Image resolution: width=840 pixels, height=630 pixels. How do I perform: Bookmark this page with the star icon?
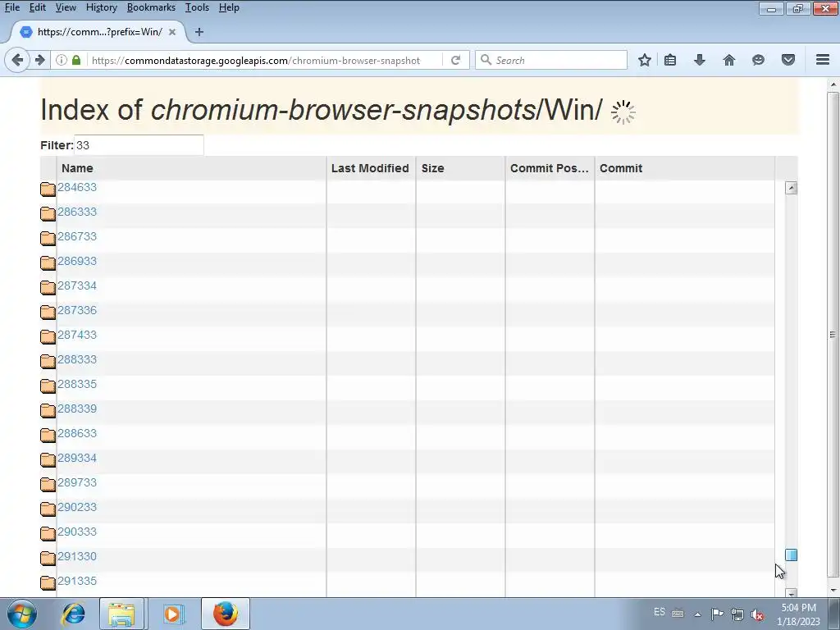645,60
